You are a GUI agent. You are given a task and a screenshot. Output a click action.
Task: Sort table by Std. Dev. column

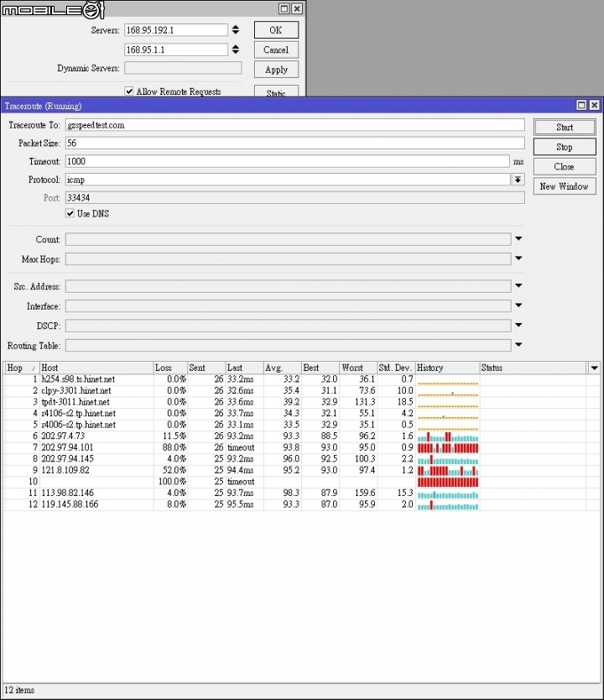tap(396, 368)
